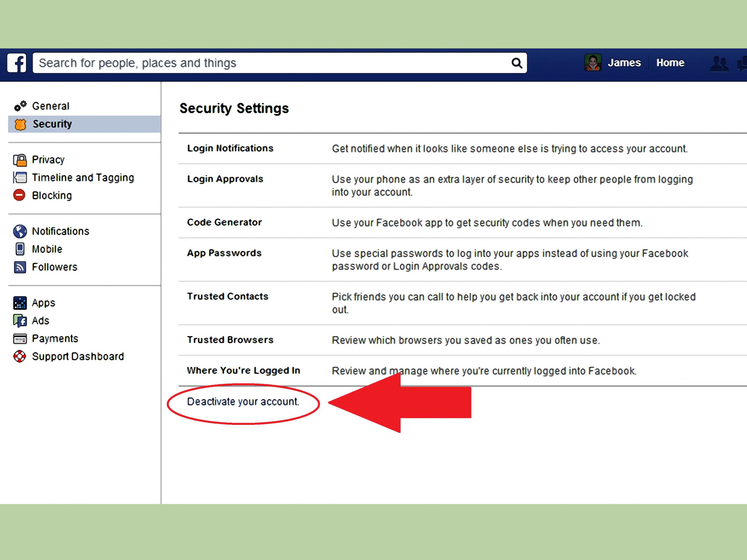Expand Code Generator setting
Image resolution: width=747 pixels, height=560 pixels.
[463, 223]
